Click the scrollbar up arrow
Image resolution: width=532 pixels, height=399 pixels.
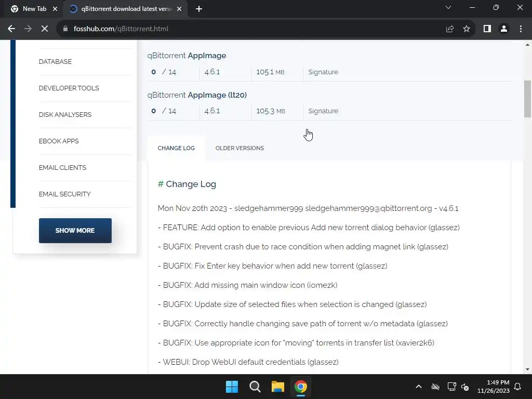(x=527, y=45)
